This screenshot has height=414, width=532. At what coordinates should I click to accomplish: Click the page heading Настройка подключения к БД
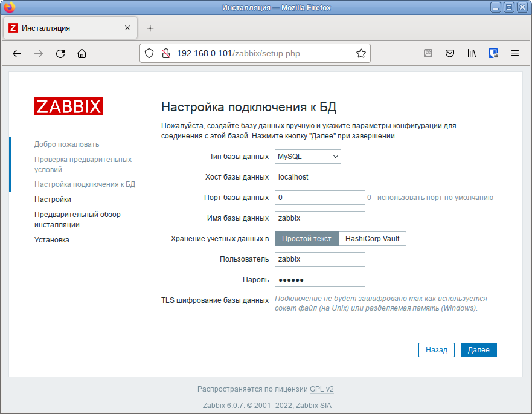[x=249, y=107]
